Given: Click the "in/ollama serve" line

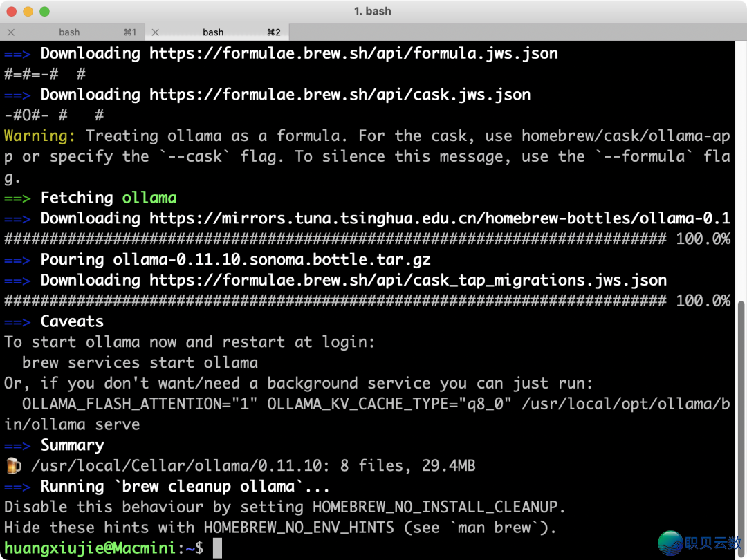Looking at the screenshot, I should 72,424.
